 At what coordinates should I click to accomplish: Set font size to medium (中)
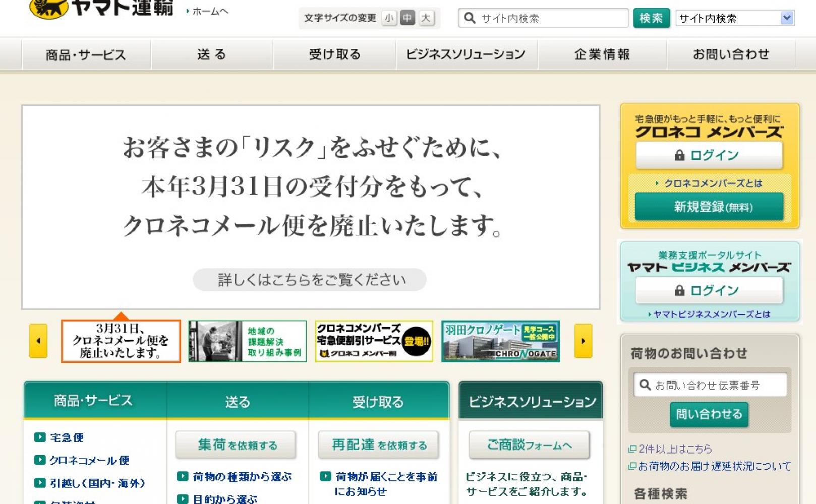(407, 18)
